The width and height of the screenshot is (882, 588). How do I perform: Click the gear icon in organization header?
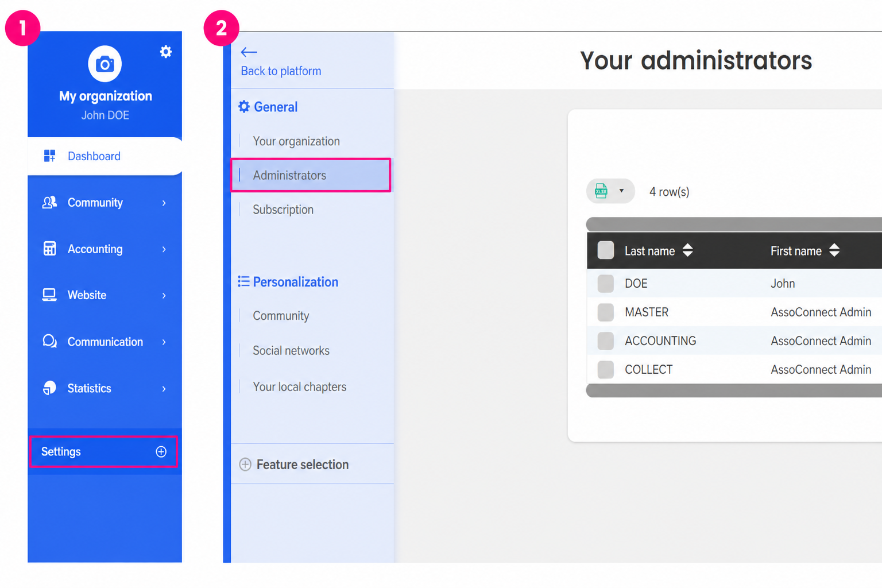(166, 52)
